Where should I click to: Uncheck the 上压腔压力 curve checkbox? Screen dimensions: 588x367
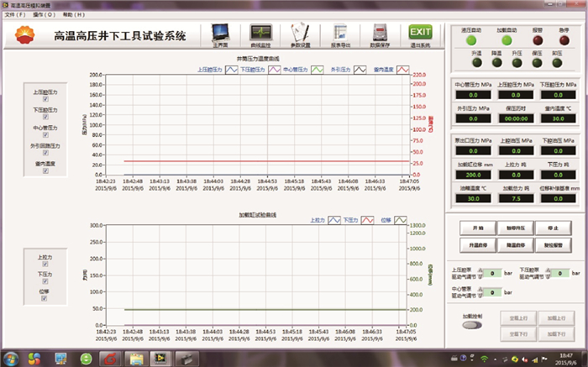[45, 99]
